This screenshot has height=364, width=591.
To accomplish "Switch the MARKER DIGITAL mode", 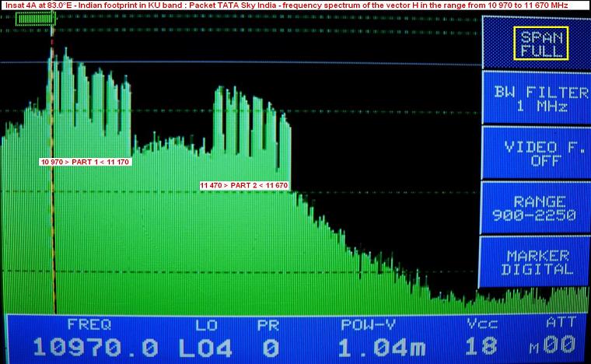I will point(535,262).
